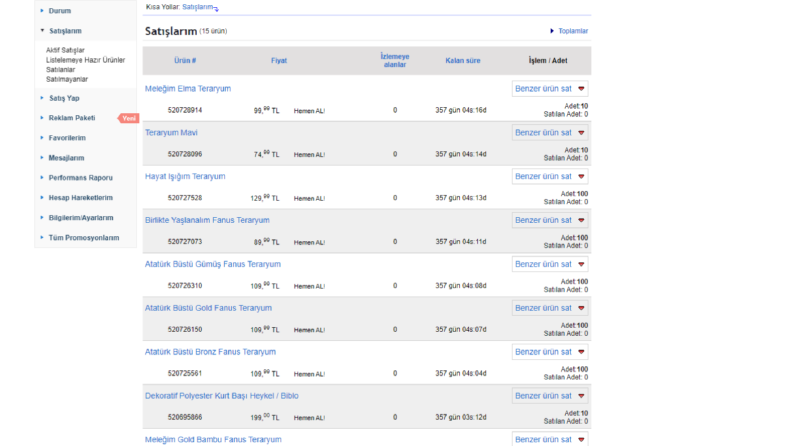Click remaining time 357 gün 04s:16d
This screenshot has width=793, height=446.
coord(461,110)
